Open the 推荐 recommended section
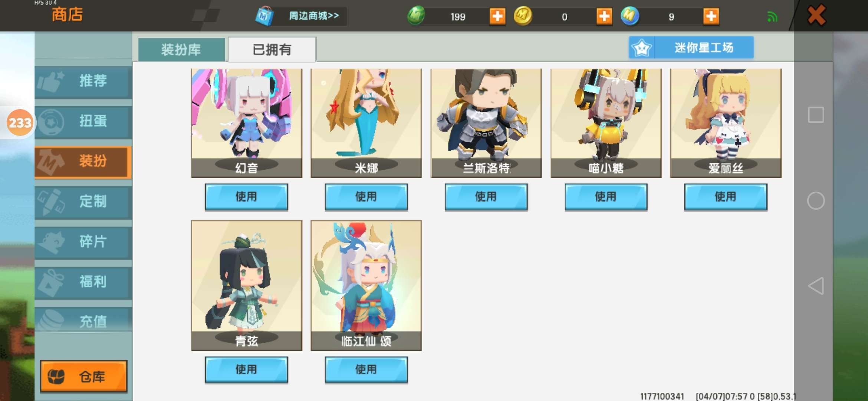Viewport: 868px width, 401px height. (x=83, y=81)
